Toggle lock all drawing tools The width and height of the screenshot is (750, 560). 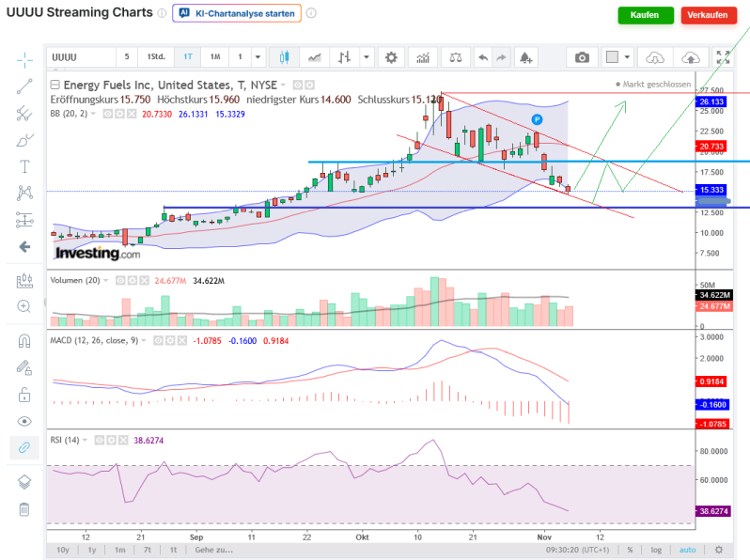[24, 395]
